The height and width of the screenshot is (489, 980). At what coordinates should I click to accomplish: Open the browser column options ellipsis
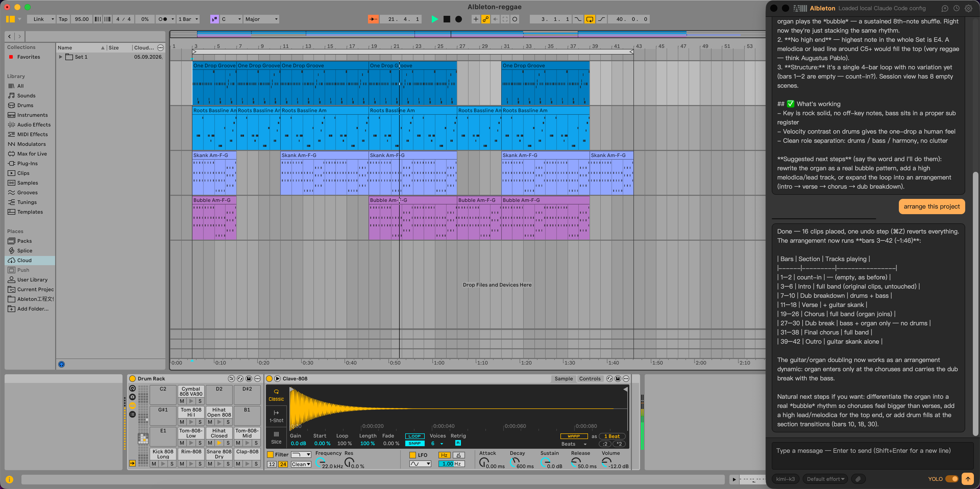[x=161, y=47]
